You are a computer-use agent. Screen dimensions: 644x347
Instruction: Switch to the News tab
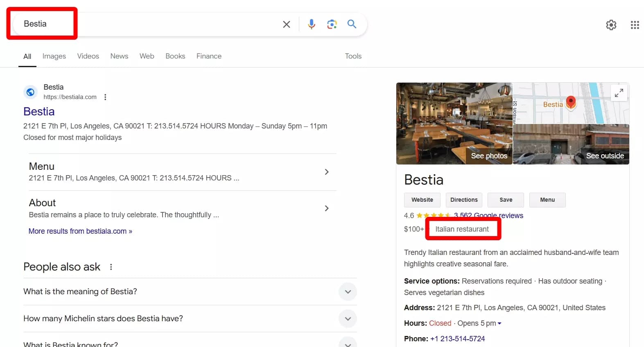119,56
